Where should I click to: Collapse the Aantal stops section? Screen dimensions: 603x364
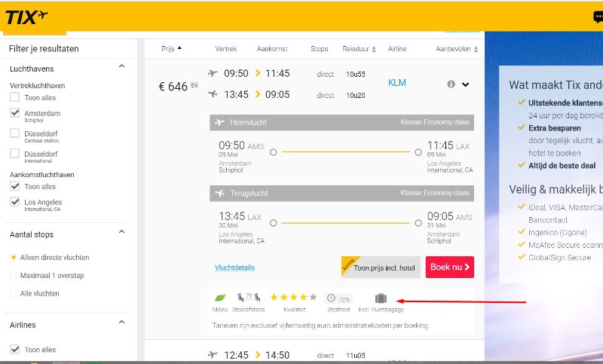pyautogui.click(x=122, y=234)
